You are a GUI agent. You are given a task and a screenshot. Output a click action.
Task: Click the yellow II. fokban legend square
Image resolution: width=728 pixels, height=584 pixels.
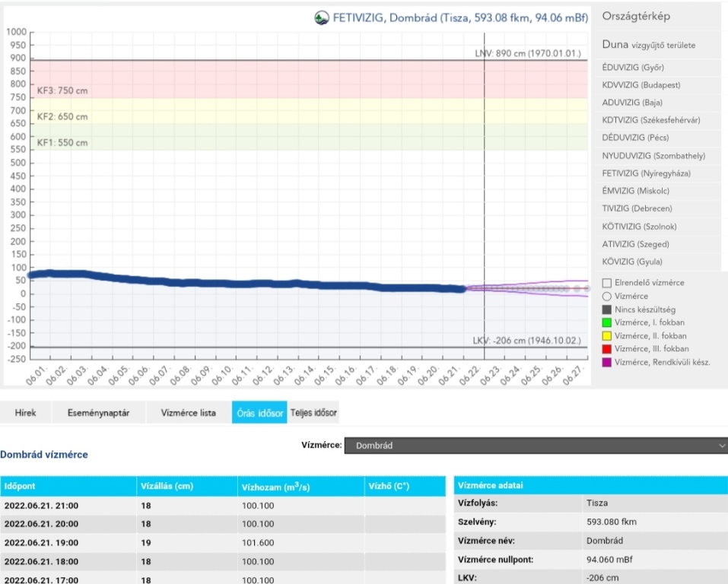pos(606,336)
